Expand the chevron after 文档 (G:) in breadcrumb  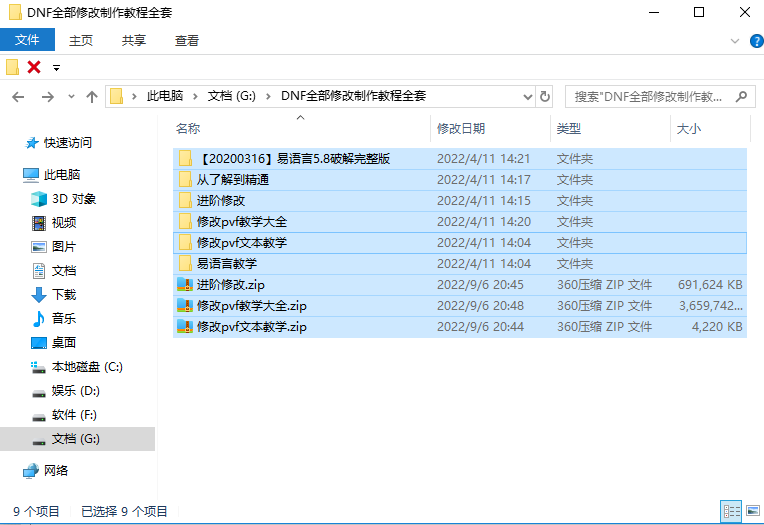[268, 97]
